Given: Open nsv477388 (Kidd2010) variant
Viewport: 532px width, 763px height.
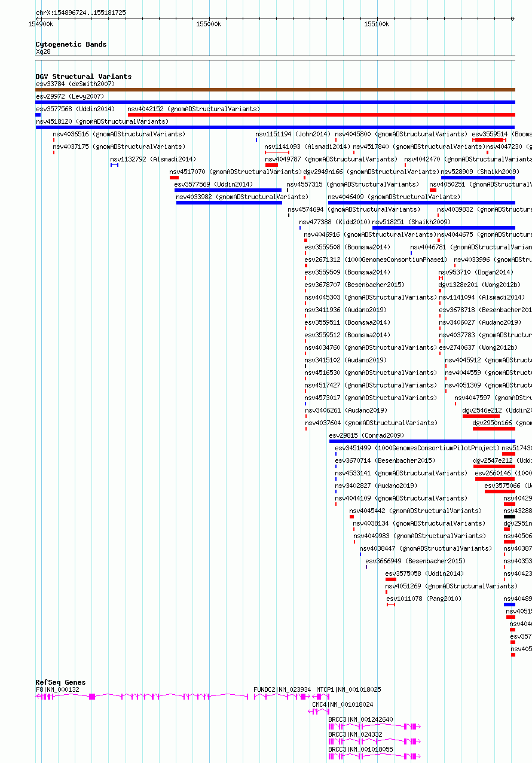Looking at the screenshot, I should point(335,222).
